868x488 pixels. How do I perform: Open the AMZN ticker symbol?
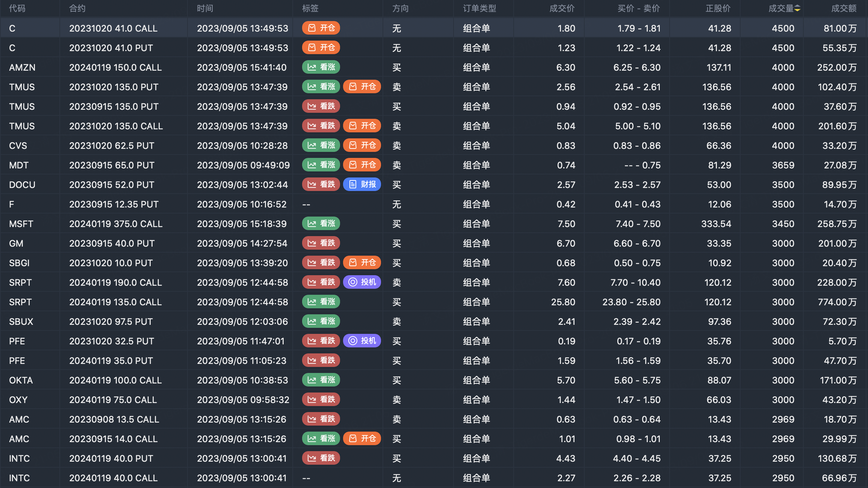[x=22, y=68]
